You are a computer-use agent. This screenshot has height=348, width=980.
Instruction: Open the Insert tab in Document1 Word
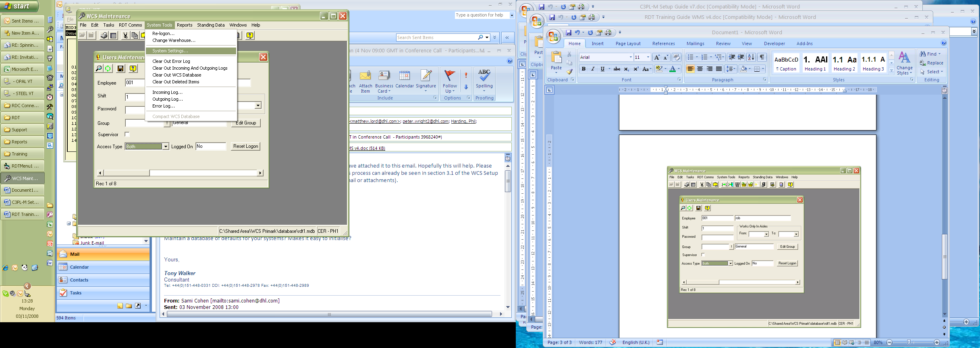[598, 43]
